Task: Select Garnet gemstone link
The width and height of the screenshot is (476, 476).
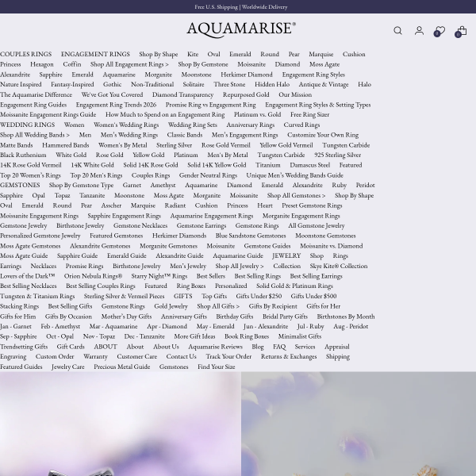Action: 132,185
